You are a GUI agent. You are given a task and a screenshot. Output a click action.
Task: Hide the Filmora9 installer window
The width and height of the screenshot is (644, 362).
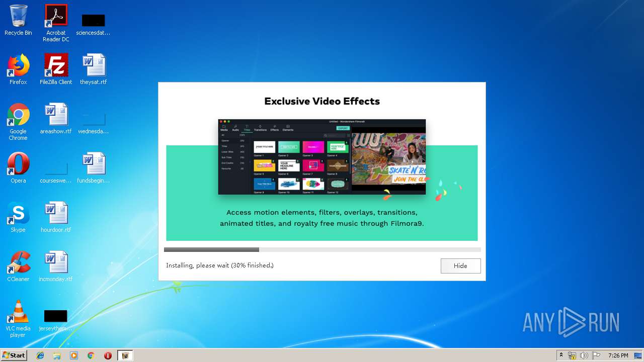(460, 265)
